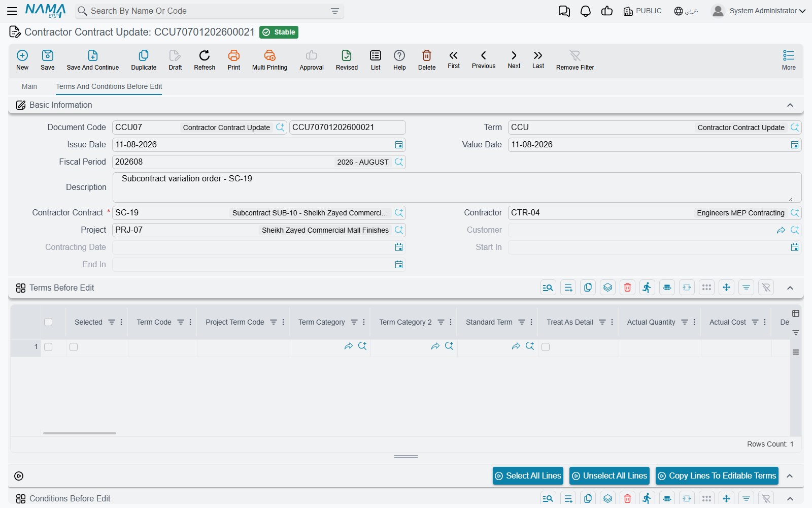This screenshot has height=508, width=812.
Task: Open Issue Date calendar picker
Action: (399, 145)
